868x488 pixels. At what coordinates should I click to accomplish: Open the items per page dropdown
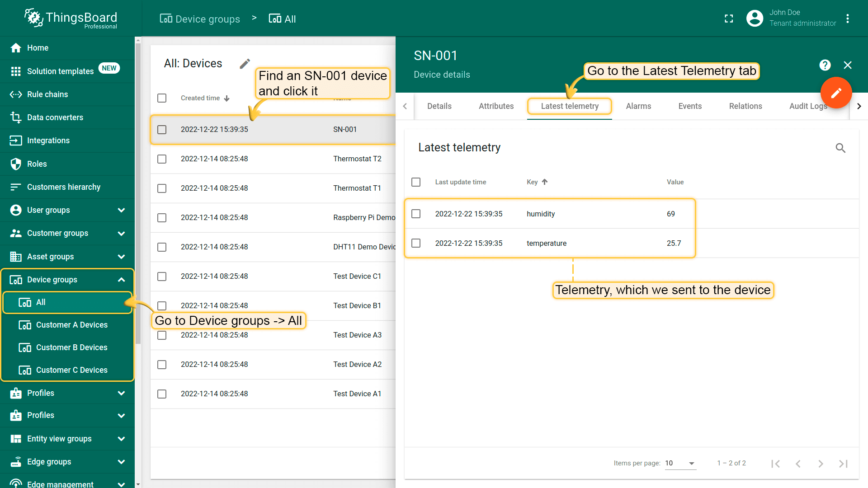point(680,463)
